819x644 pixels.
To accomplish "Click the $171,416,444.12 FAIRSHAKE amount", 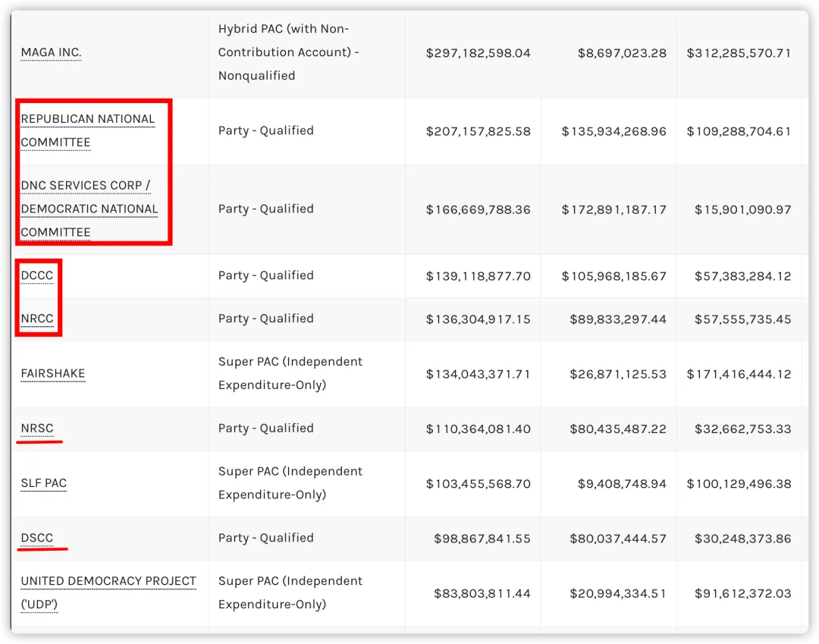I will click(x=739, y=374).
